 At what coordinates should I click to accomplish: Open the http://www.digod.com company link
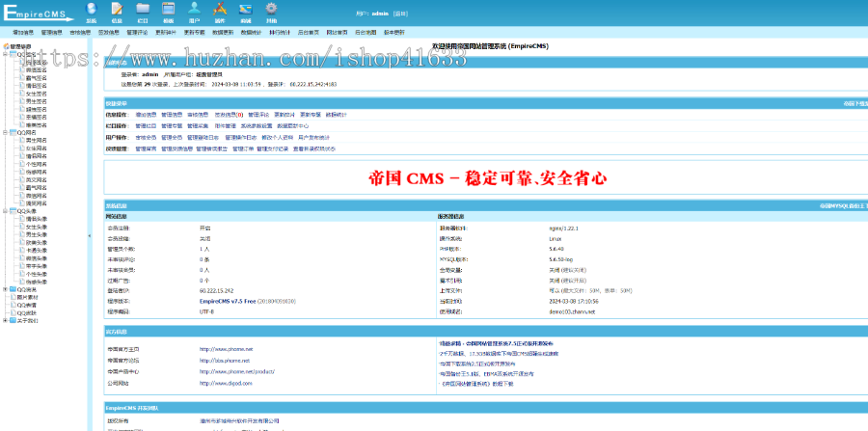coord(226,383)
